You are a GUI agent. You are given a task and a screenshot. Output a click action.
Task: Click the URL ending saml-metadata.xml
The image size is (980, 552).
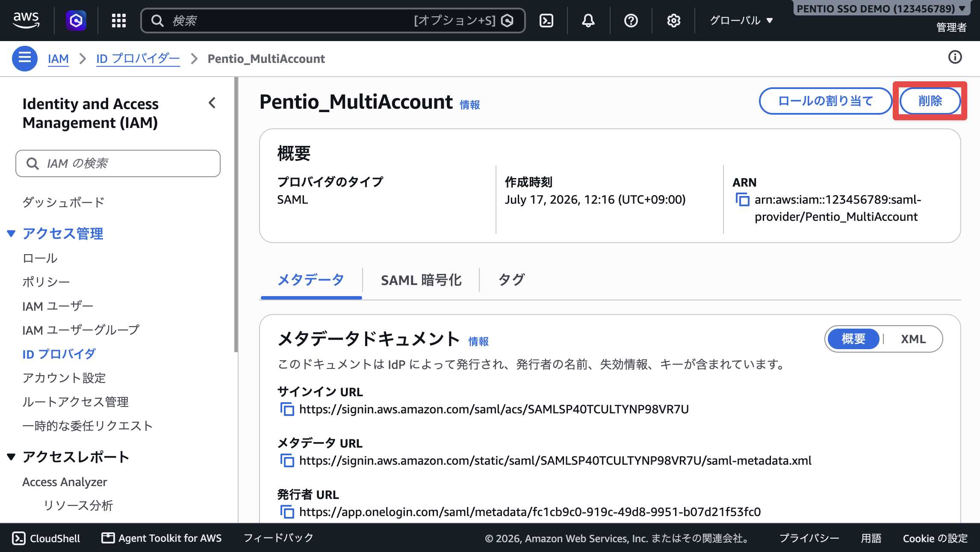click(x=555, y=460)
